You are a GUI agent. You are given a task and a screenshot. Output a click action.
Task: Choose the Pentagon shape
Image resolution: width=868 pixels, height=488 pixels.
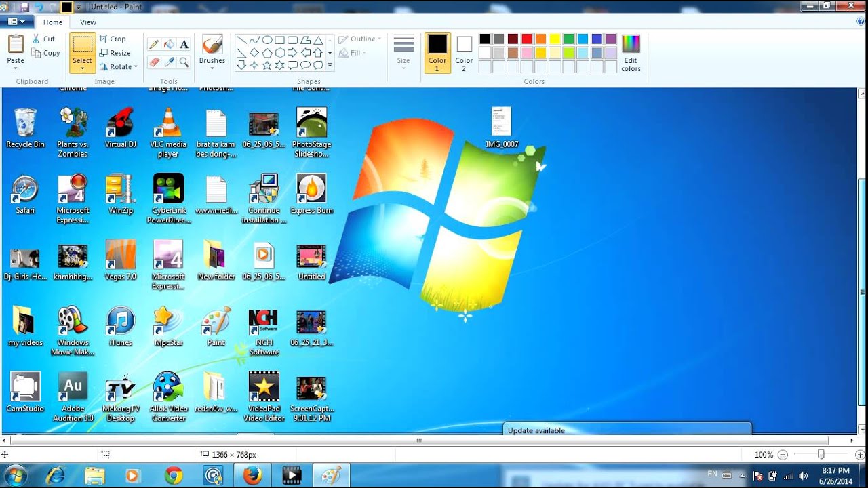click(267, 53)
